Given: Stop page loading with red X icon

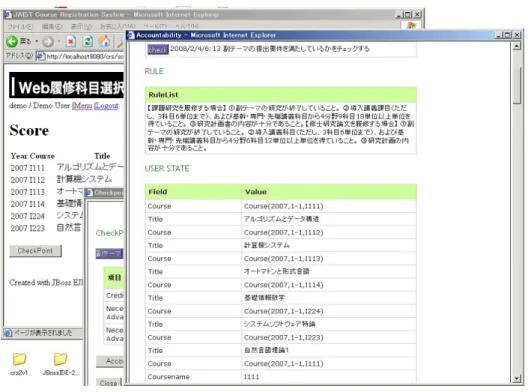Looking at the screenshot, I should pyautogui.click(x=71, y=41).
